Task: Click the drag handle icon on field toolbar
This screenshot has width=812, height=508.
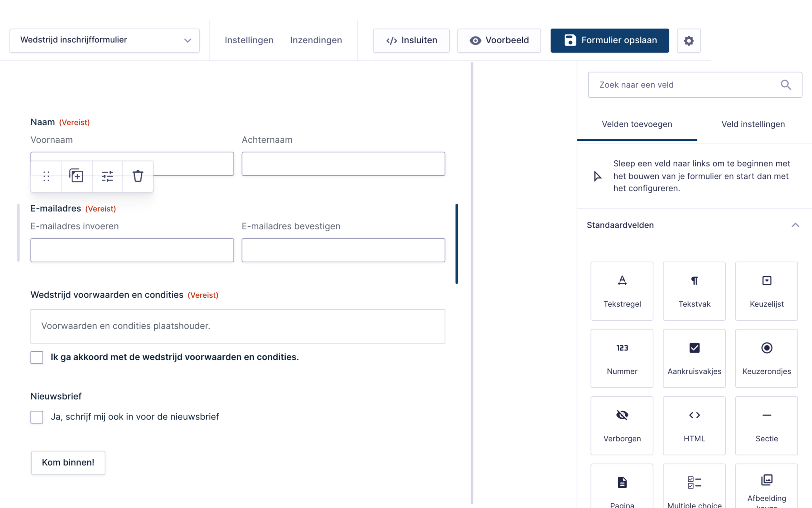Action: point(46,176)
